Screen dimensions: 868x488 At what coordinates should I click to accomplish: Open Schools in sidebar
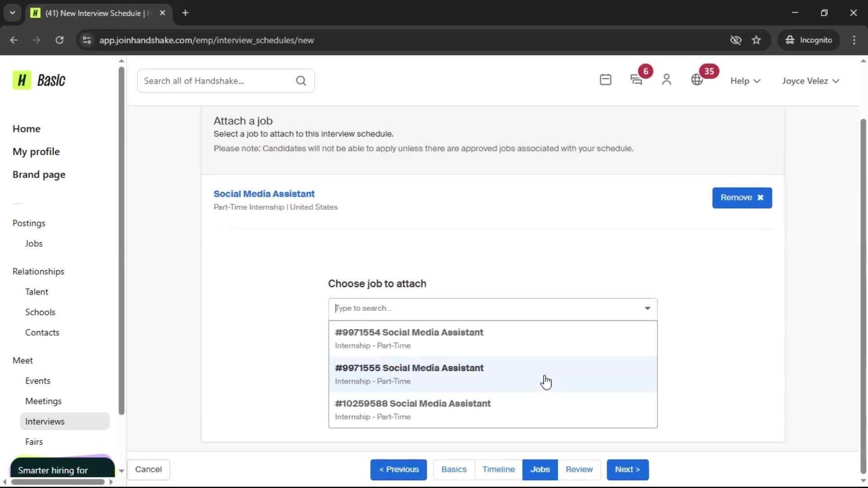click(40, 312)
